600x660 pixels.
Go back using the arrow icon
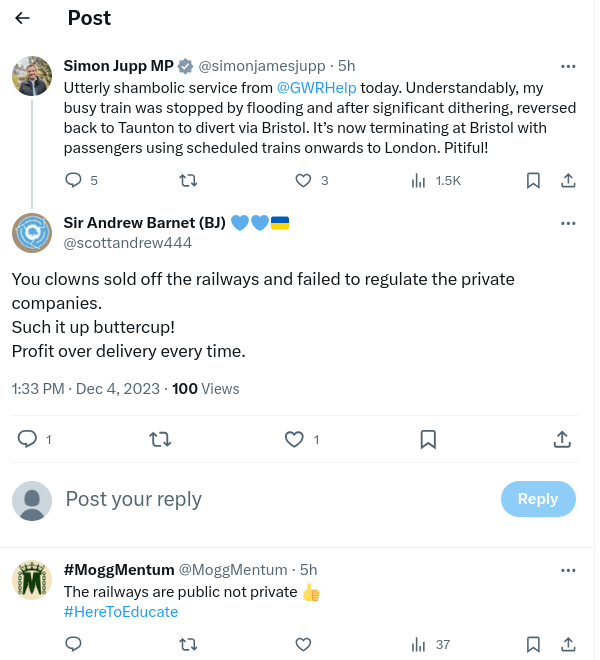(x=22, y=18)
